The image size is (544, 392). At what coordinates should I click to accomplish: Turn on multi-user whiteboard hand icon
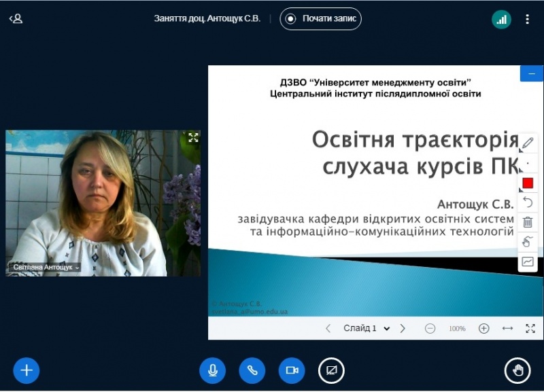528,242
